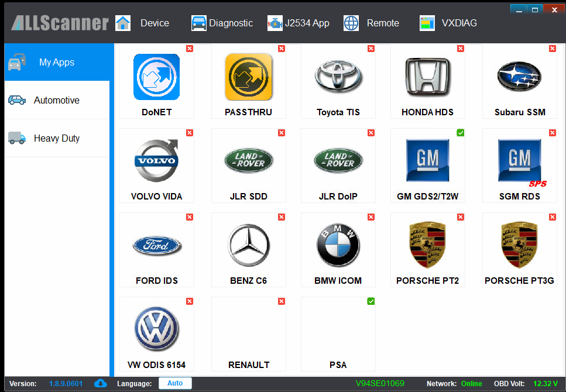Toggle the green check on PSA tile
Viewport: 566px width, 392px height.
[371, 301]
